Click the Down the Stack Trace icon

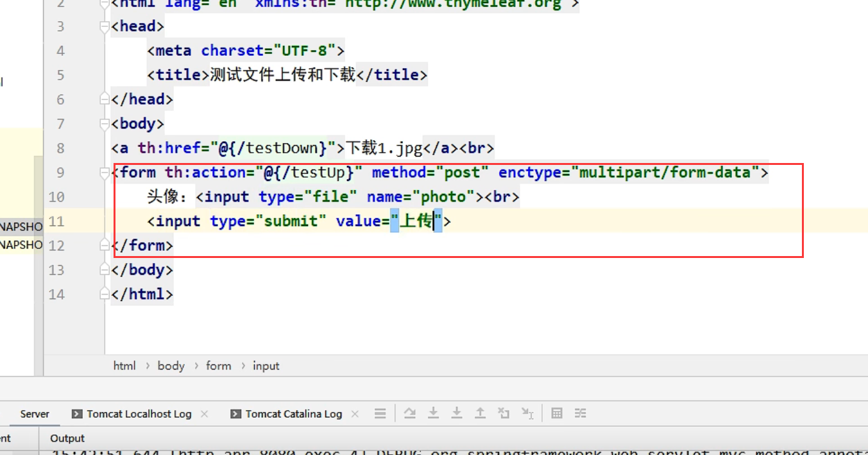click(433, 413)
